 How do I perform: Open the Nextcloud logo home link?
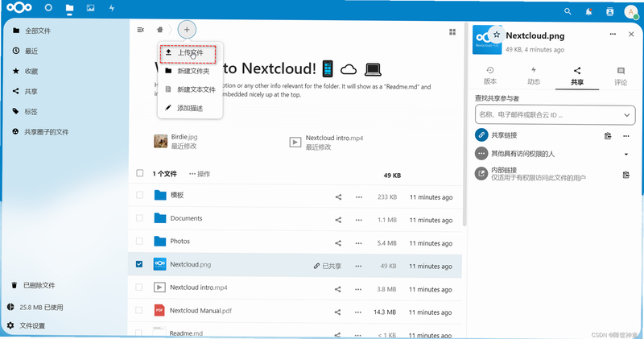[19, 7]
